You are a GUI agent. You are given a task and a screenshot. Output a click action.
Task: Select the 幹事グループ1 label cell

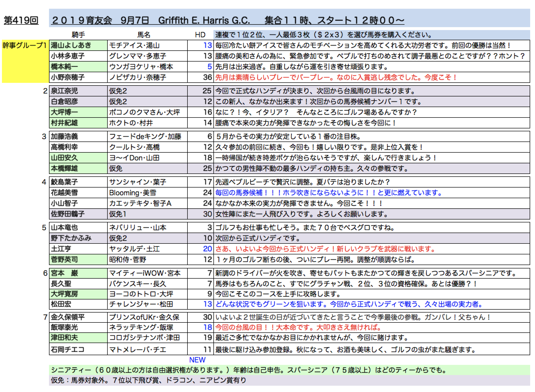coord(25,61)
